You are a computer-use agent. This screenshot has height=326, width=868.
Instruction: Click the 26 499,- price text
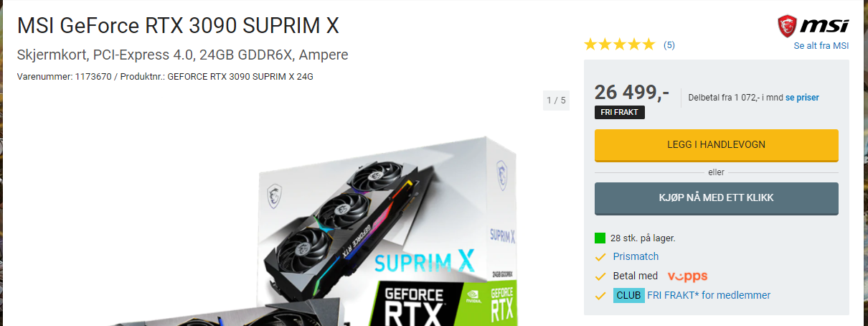pos(632,93)
